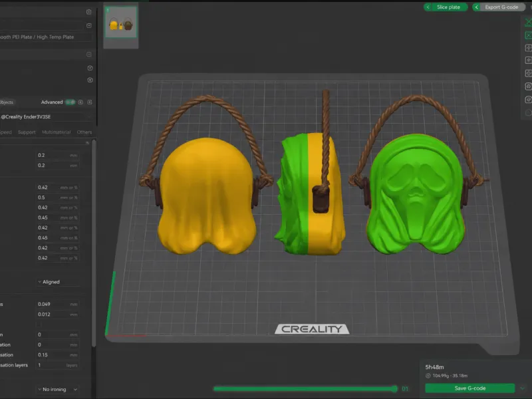
Task: Switch to the Support tab
Action: [27, 132]
